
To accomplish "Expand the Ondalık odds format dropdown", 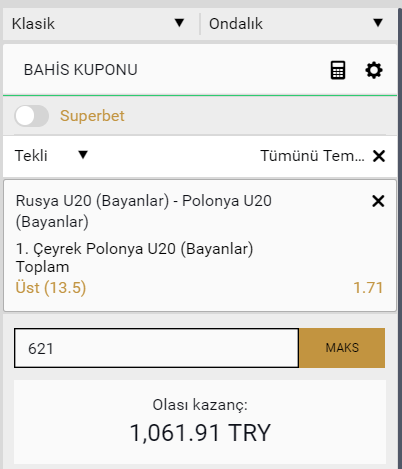I will pos(298,23).
